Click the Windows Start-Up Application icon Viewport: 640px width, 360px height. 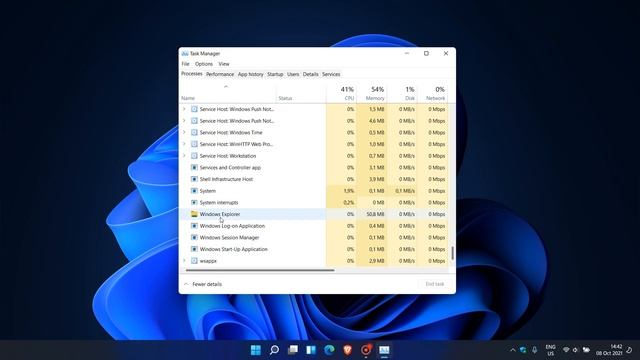coord(194,249)
